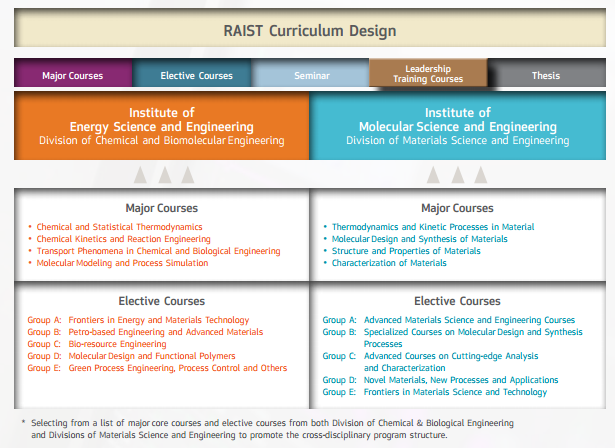The image size is (615, 448).
Task: Click Elective Courses heading above orange groups
Action: [162, 301]
